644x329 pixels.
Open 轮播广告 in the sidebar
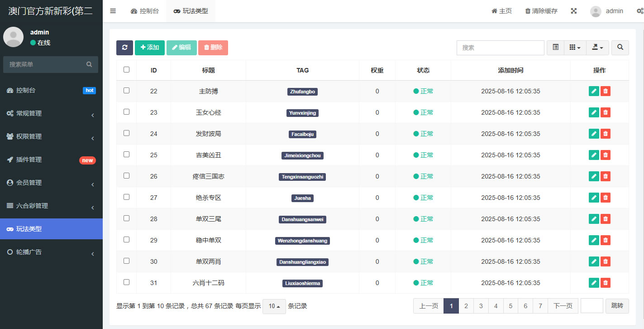tap(51, 252)
